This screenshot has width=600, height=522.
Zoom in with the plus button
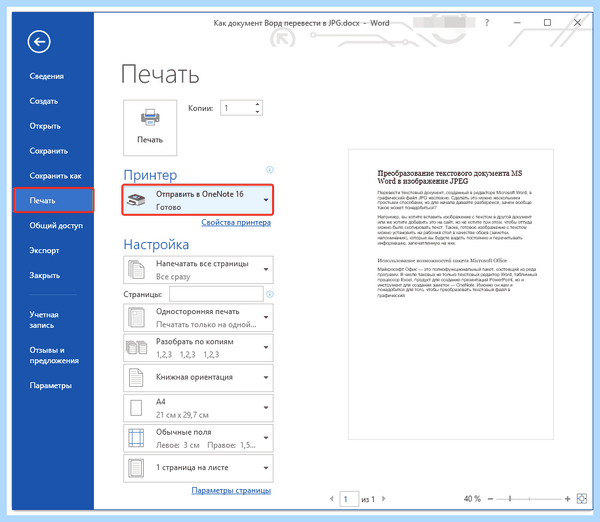click(567, 499)
